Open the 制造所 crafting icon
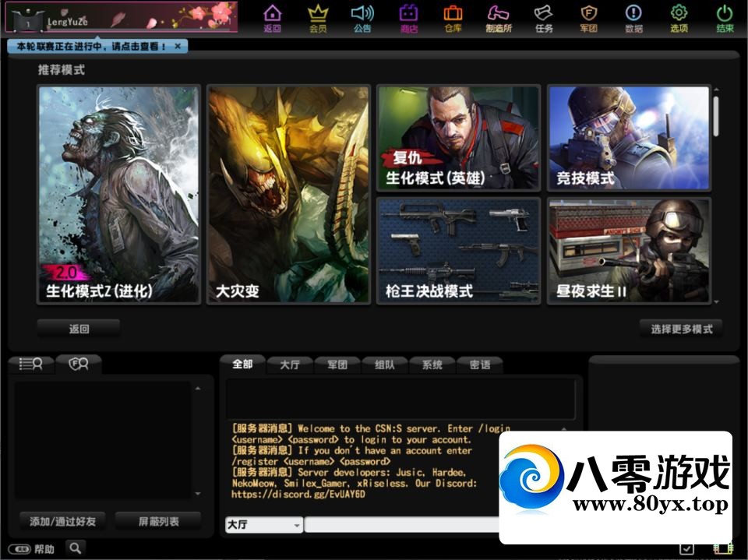 pos(499,19)
